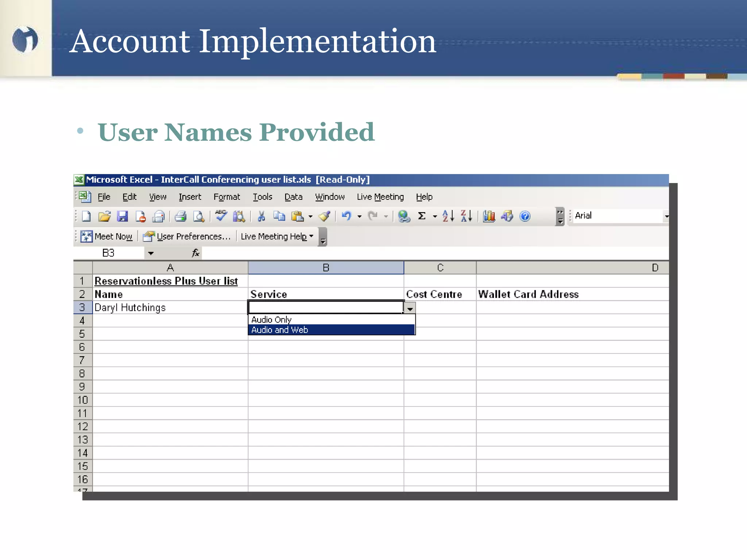Open the Data menu
This screenshot has width=747, height=560.
(293, 197)
